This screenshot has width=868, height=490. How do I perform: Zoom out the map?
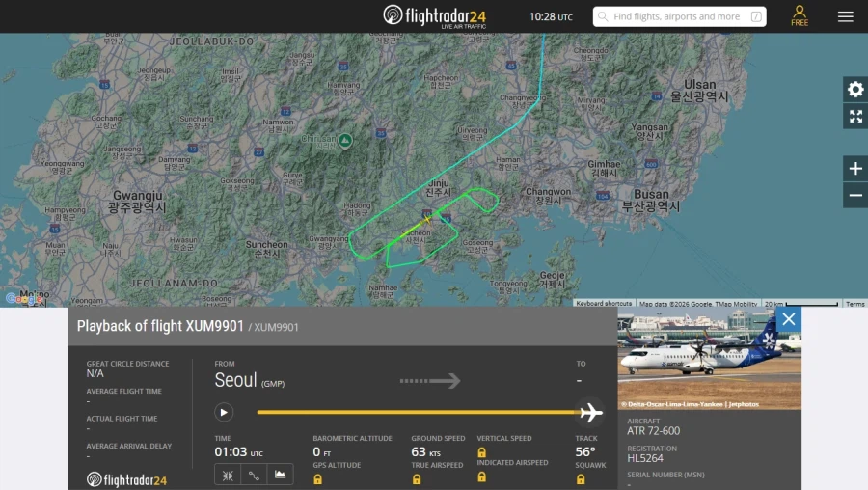tap(855, 195)
